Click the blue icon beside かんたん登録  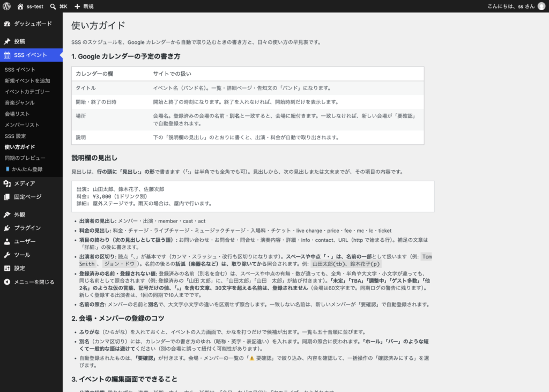click(x=8, y=169)
